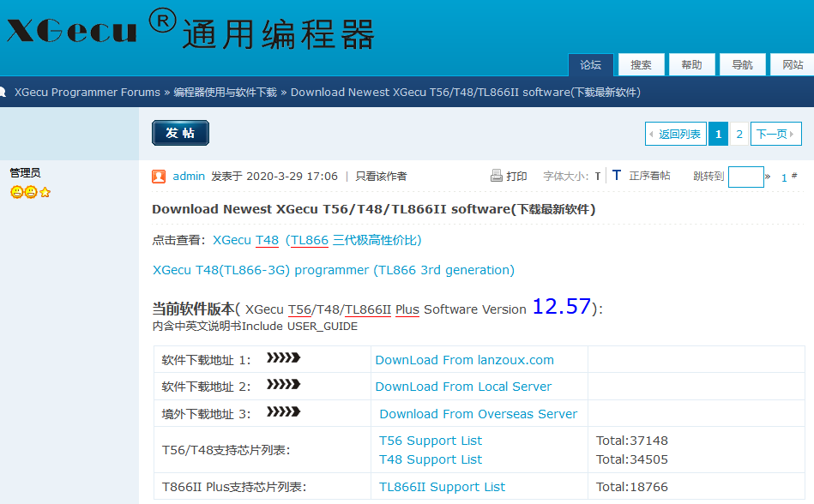Image resolution: width=814 pixels, height=504 pixels.
Task: Click the 软件下载地址 2 row label
Action: 206,387
